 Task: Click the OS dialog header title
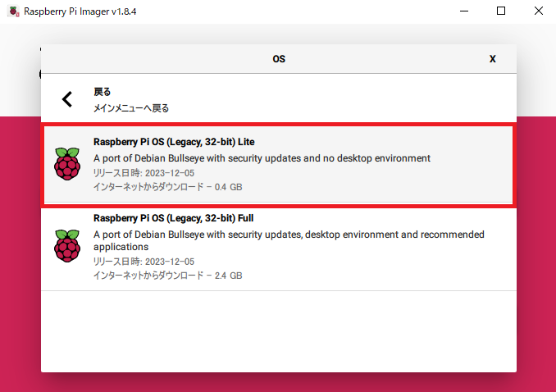pos(279,59)
